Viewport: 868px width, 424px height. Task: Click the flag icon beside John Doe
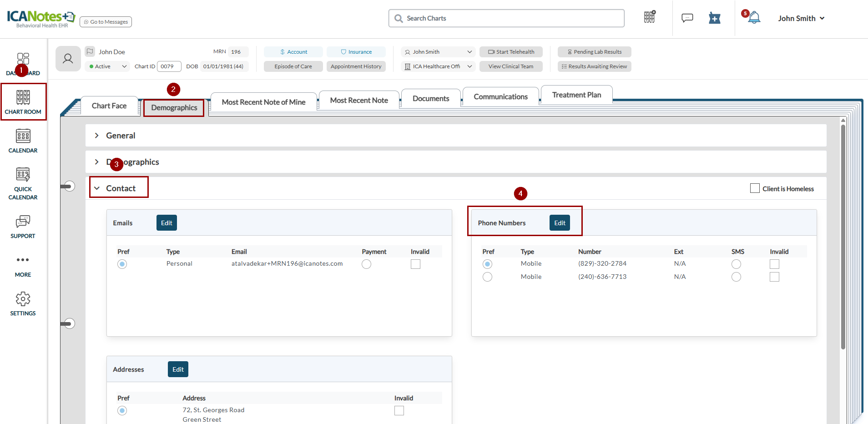click(x=90, y=51)
